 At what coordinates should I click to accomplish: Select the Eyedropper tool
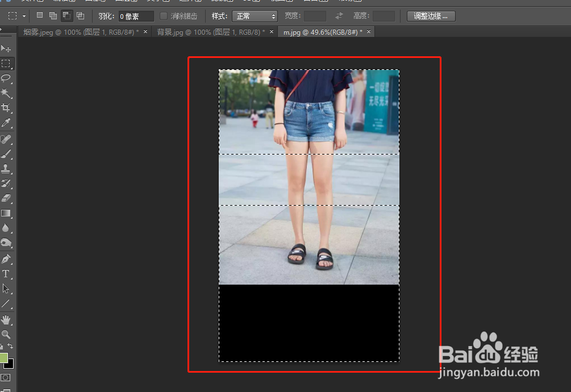pos(6,123)
